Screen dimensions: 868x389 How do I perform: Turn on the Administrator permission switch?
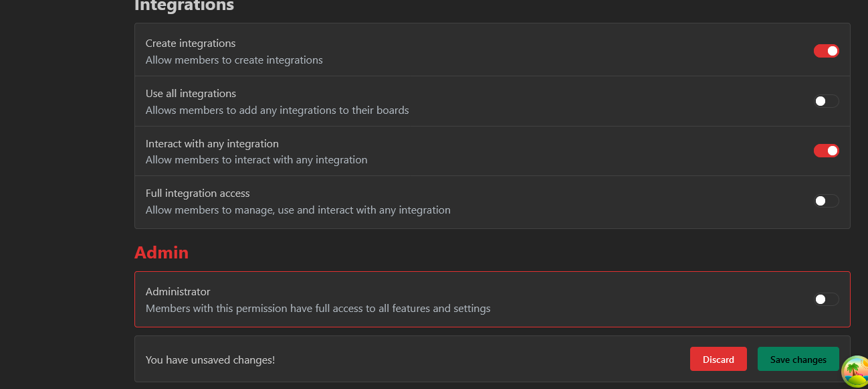click(826, 299)
